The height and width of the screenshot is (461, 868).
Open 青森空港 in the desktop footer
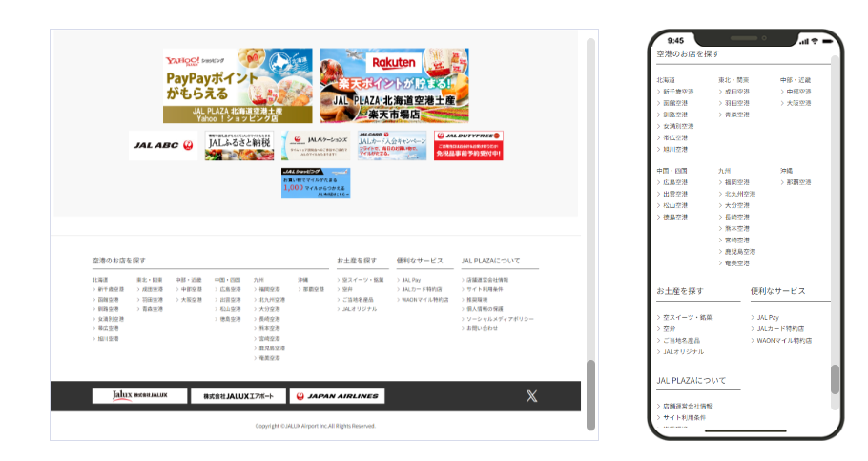[153, 309]
